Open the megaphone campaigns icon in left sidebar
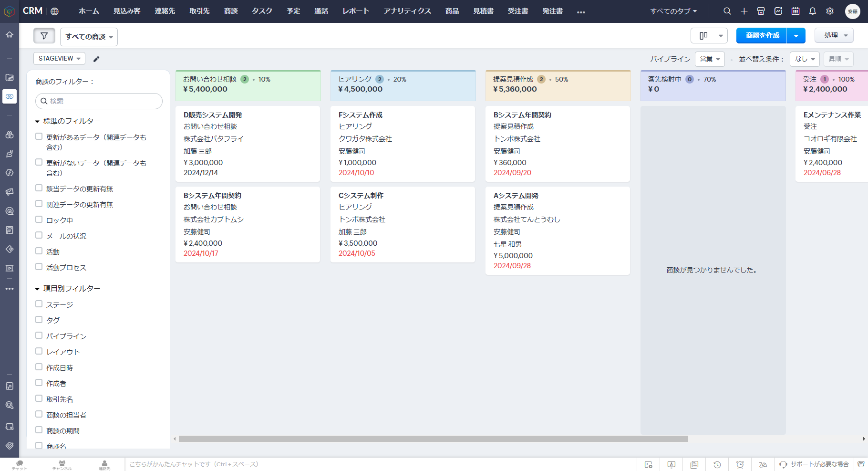 point(10,192)
